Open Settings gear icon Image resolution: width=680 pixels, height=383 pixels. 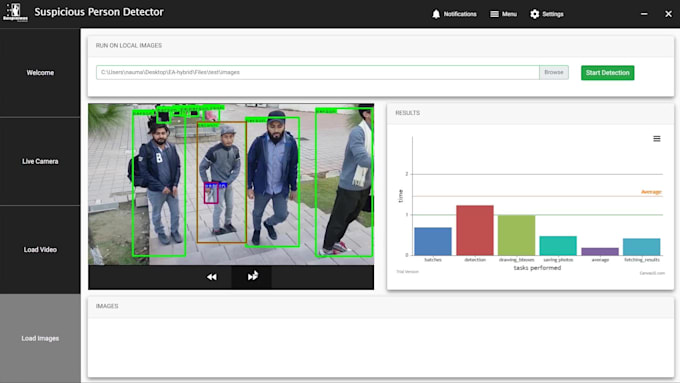point(535,14)
